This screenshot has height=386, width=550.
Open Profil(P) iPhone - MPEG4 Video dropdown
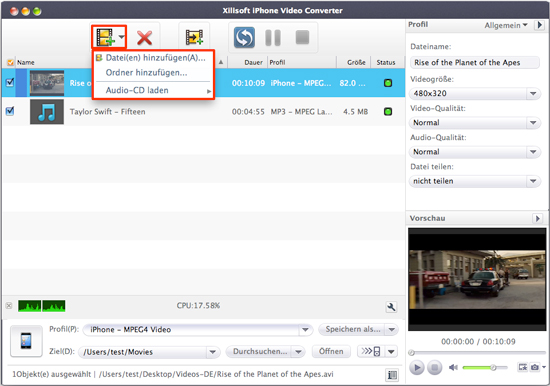coord(197,330)
